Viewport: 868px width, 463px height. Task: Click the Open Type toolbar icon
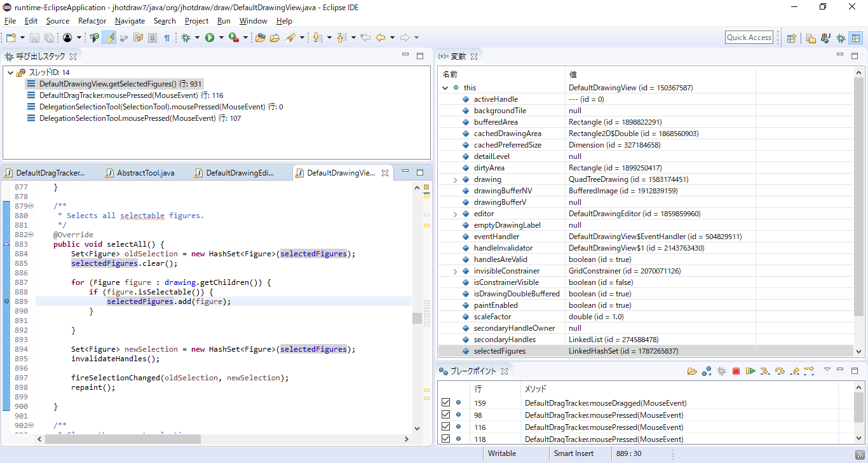point(260,38)
